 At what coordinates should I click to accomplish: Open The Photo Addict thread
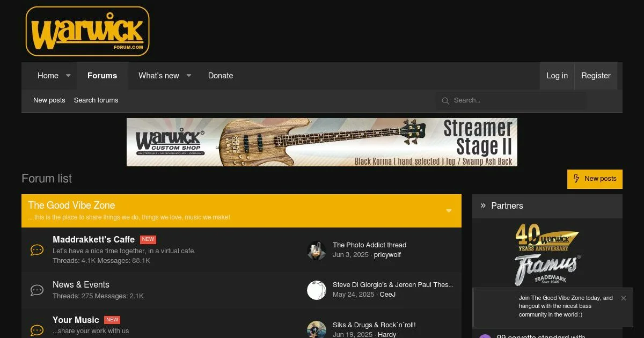pyautogui.click(x=369, y=245)
